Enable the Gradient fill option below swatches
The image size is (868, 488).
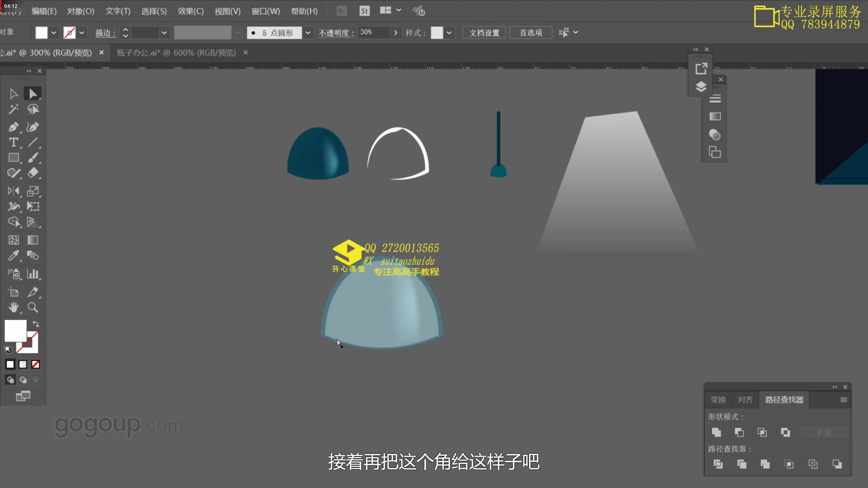(x=22, y=364)
